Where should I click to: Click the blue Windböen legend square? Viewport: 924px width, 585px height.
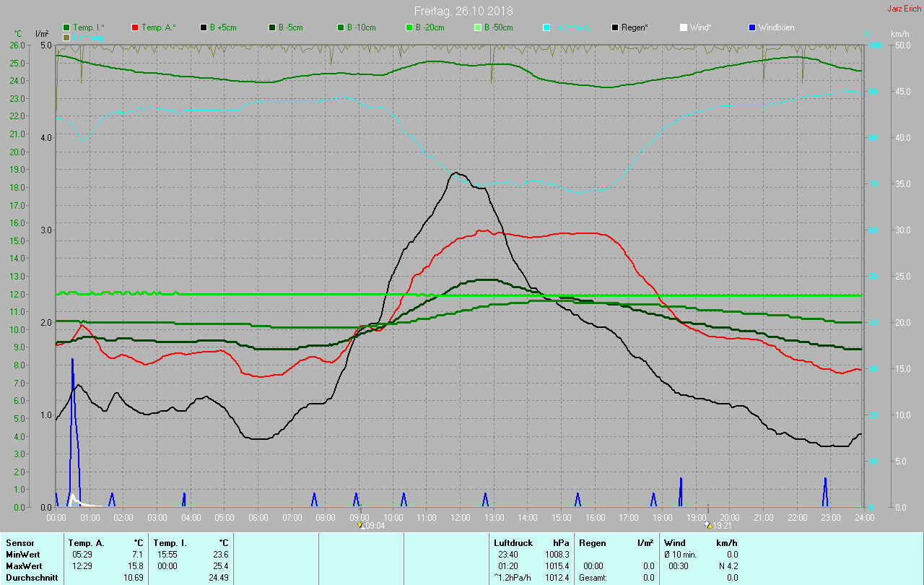coord(752,27)
